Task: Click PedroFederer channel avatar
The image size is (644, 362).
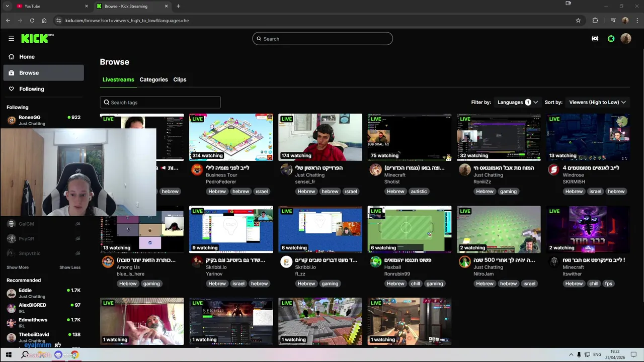Action: click(x=197, y=169)
